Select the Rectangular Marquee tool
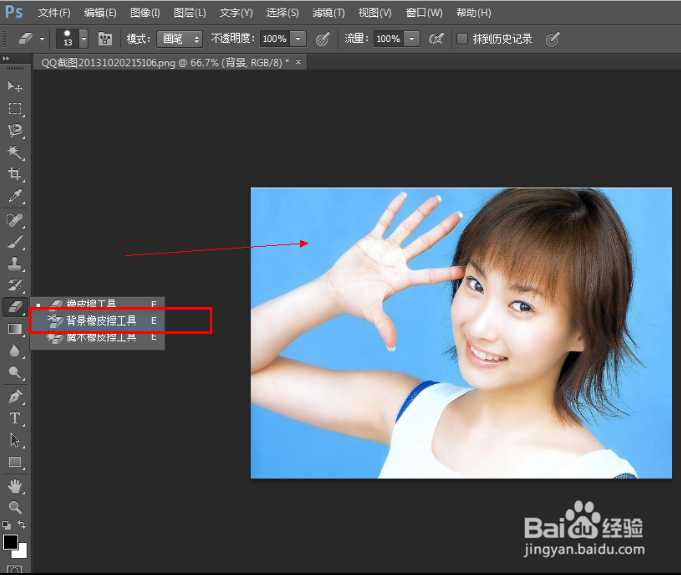 click(15, 109)
